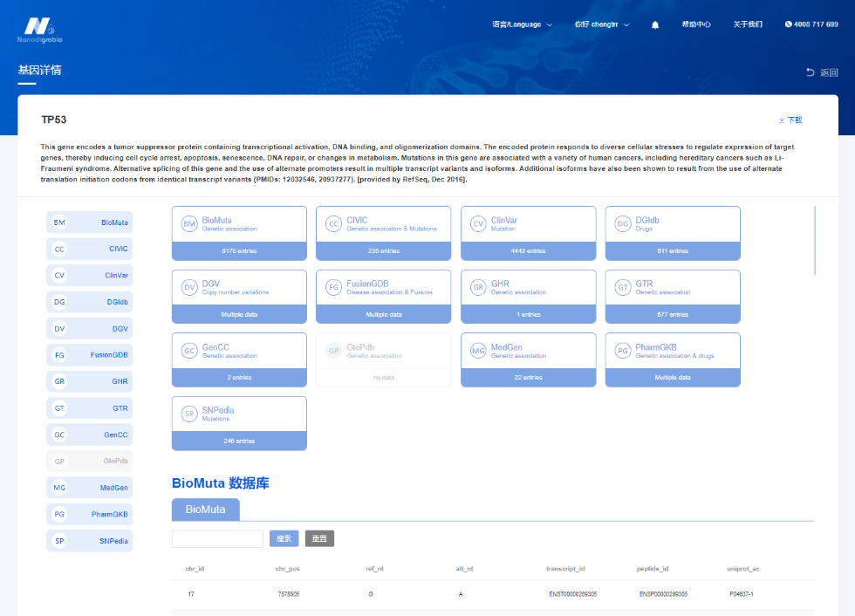The height and width of the screenshot is (616, 855).
Task: Click the DG icon in DGIdb card
Action: pos(622,224)
